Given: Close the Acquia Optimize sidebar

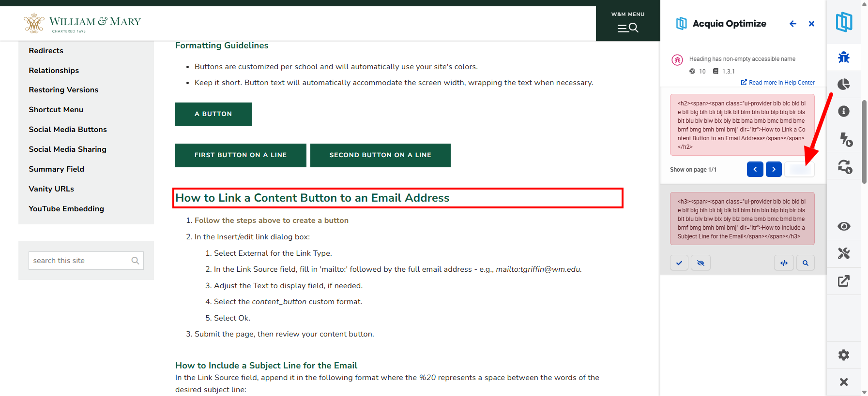Looking at the screenshot, I should (844, 382).
